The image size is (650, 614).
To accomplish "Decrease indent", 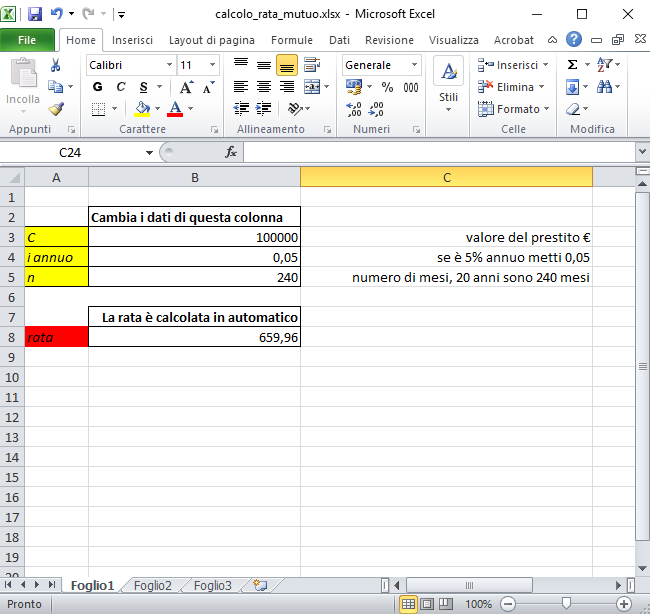I will 241,109.
